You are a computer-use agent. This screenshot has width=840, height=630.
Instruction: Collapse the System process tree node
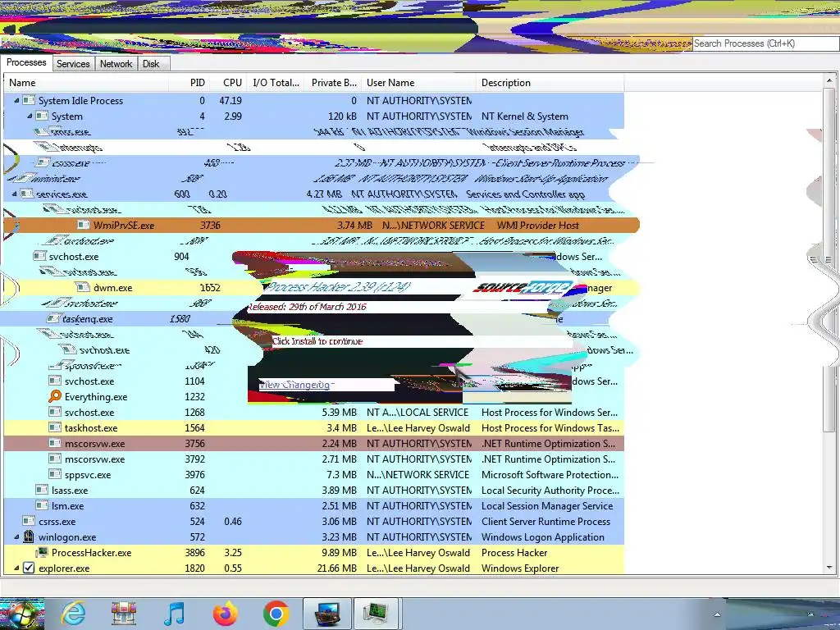tap(30, 116)
